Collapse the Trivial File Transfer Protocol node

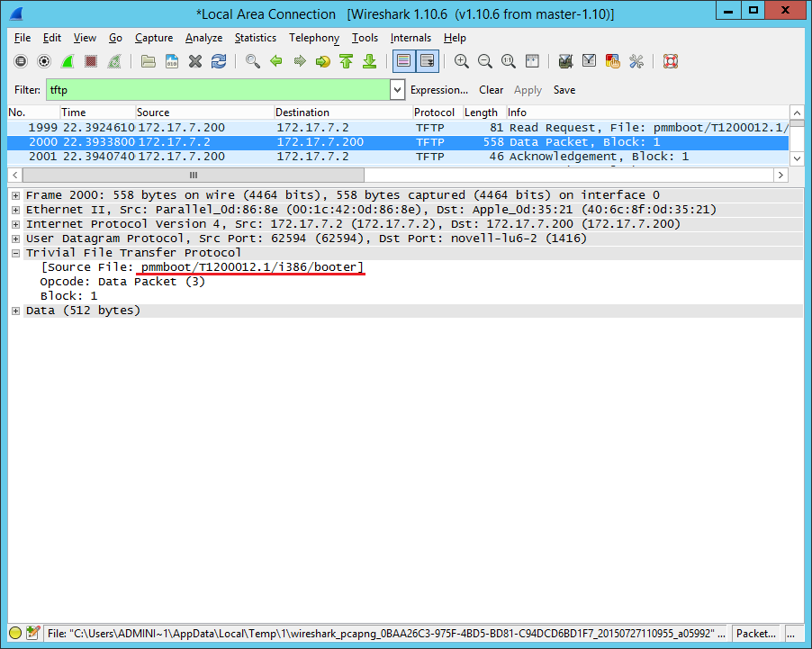(16, 253)
